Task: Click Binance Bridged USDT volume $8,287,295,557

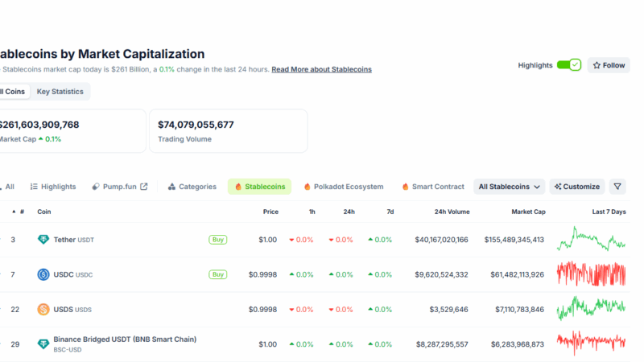Action: coord(442,344)
